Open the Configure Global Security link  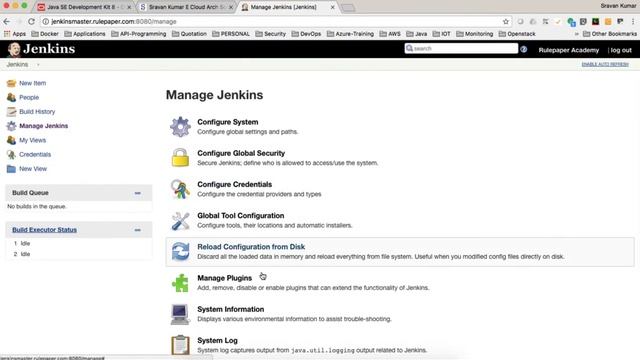tap(241, 153)
